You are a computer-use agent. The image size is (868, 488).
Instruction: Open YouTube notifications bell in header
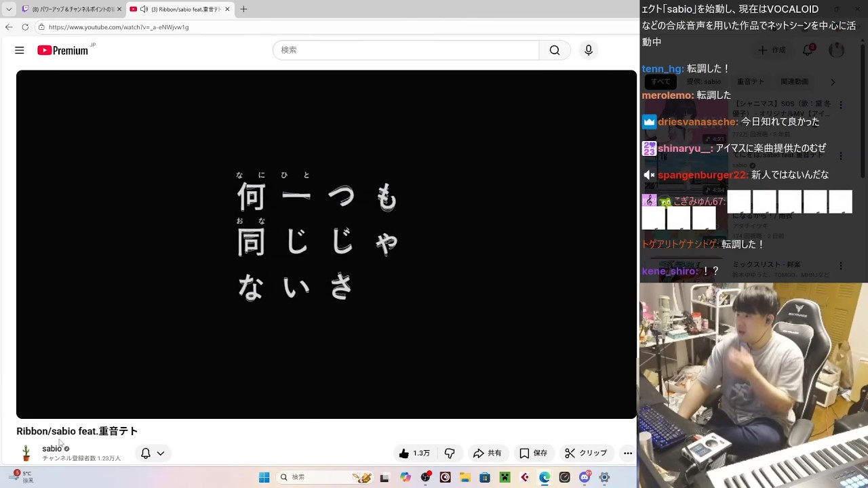coord(808,50)
